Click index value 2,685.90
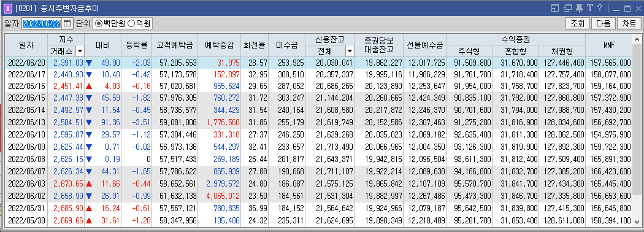The image size is (644, 232). pyautogui.click(x=68, y=209)
